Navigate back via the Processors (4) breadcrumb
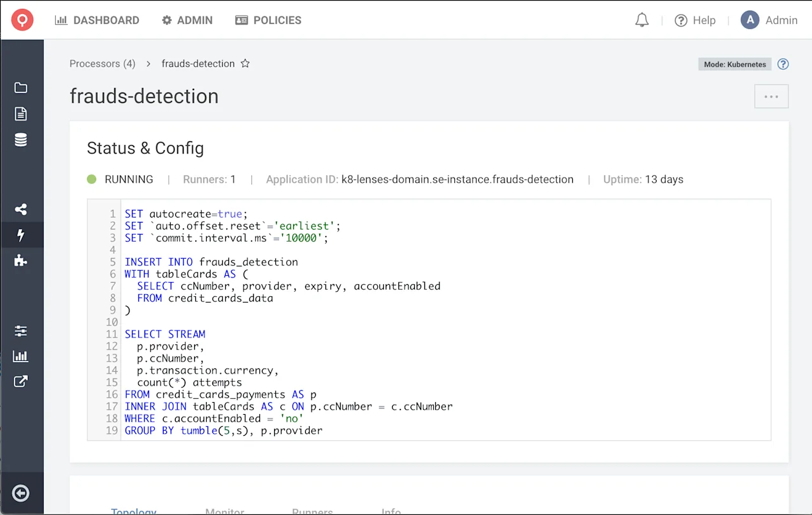This screenshot has height=515, width=812. (102, 63)
